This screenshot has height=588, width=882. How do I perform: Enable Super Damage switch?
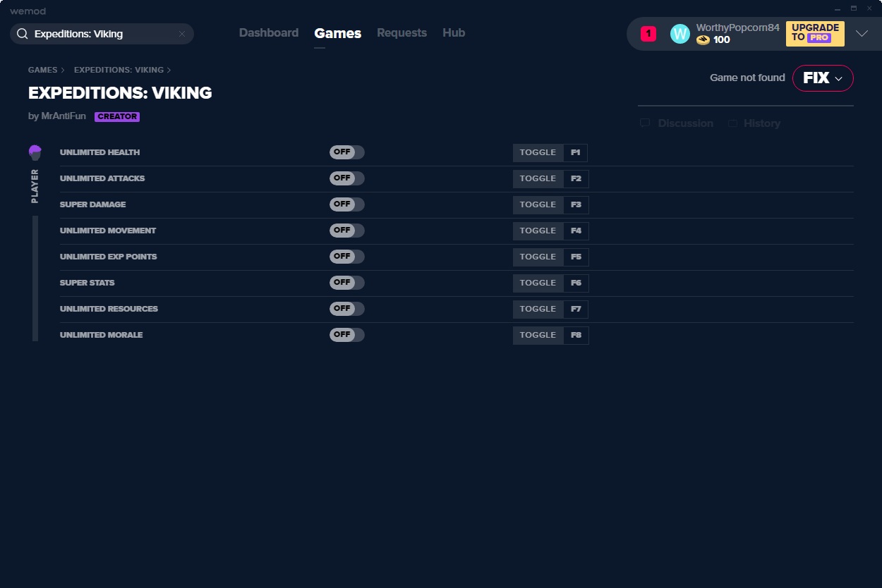coord(347,204)
